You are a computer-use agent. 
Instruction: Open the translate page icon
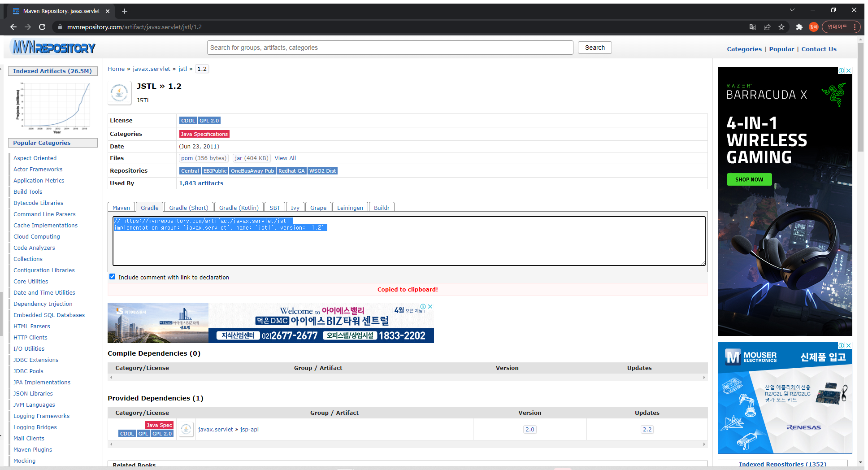point(753,27)
